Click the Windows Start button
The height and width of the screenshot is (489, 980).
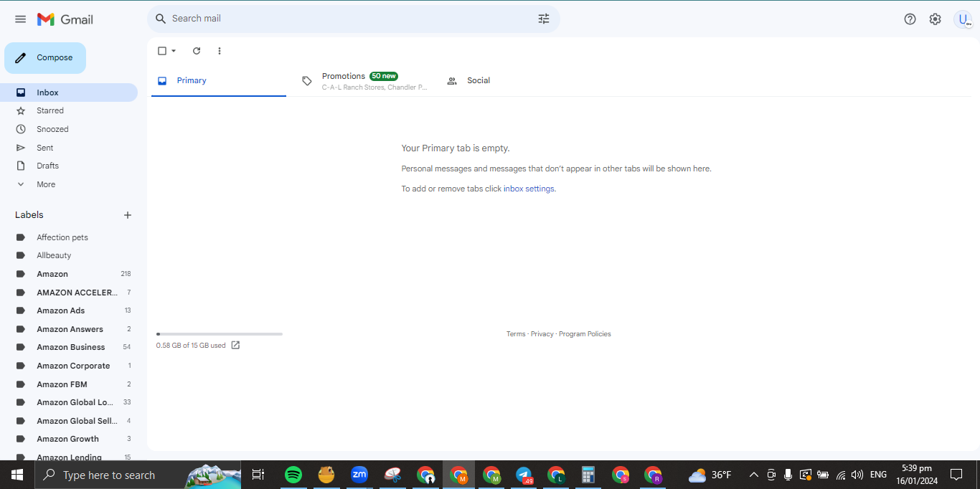pyautogui.click(x=17, y=475)
